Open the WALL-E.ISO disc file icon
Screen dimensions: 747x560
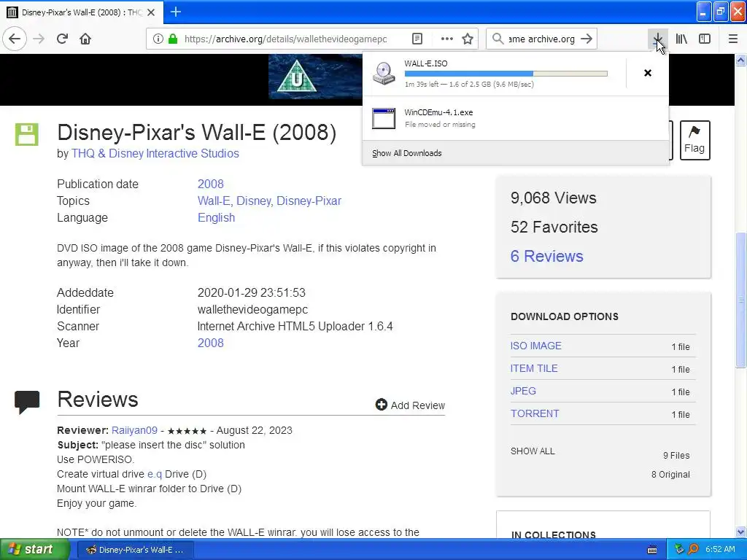point(384,74)
